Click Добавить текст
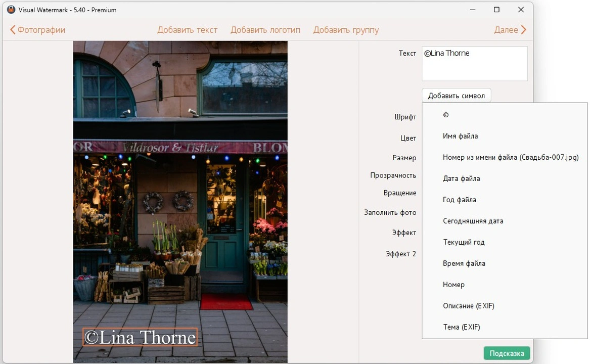 (x=188, y=30)
